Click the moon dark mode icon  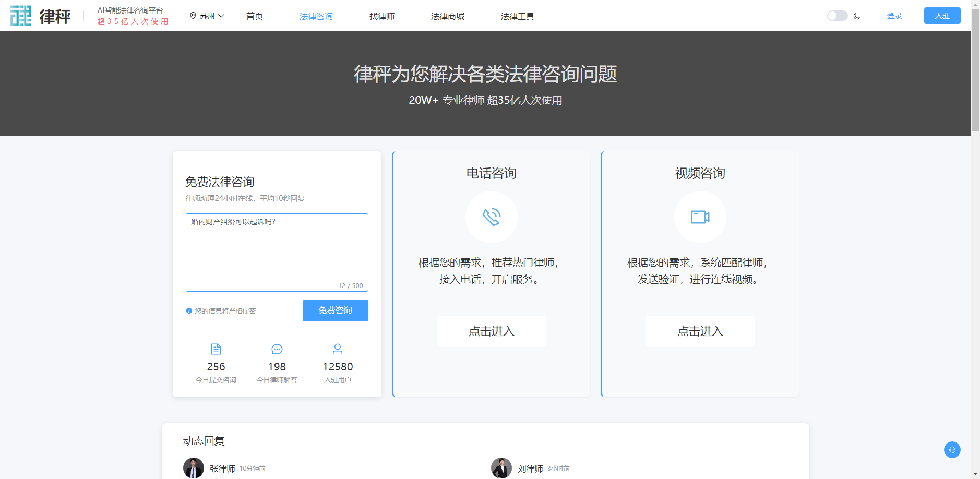click(857, 16)
